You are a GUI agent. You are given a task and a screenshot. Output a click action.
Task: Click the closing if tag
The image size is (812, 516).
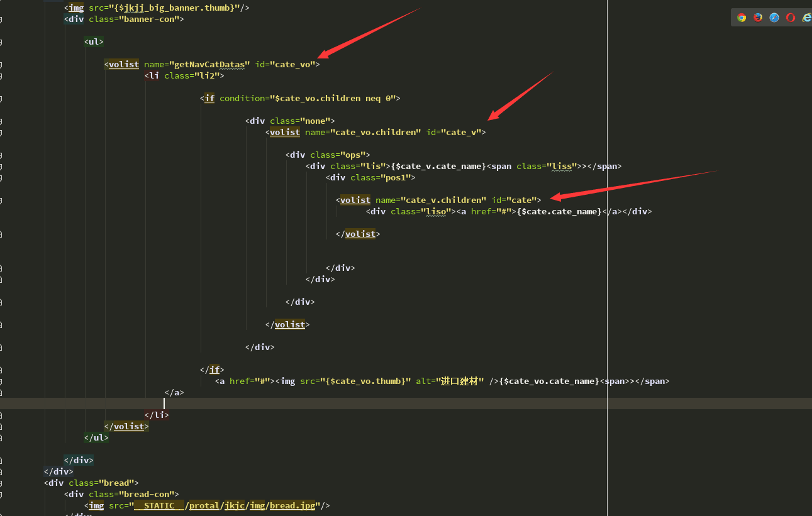click(212, 370)
